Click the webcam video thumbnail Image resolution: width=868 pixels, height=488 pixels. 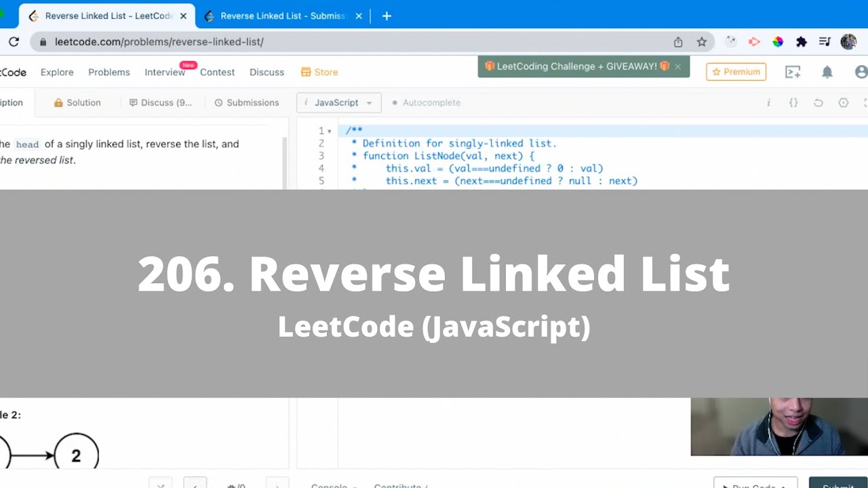779,426
